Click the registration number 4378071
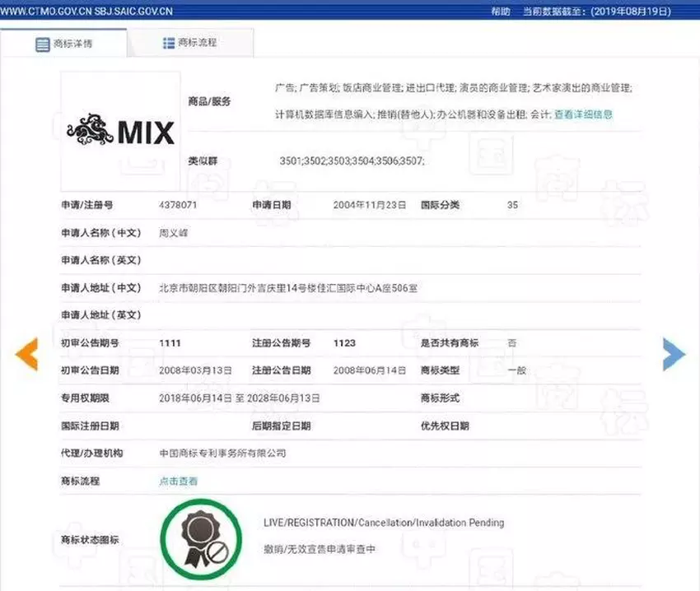This screenshot has height=591, width=700. tap(177, 205)
